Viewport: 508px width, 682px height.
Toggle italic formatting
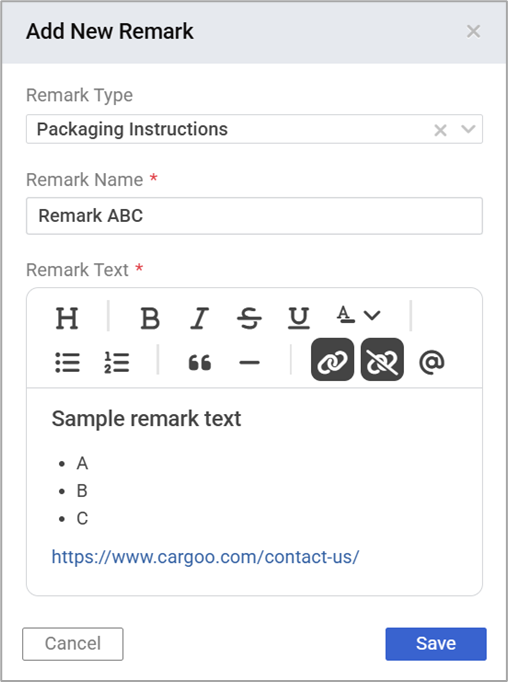click(200, 318)
